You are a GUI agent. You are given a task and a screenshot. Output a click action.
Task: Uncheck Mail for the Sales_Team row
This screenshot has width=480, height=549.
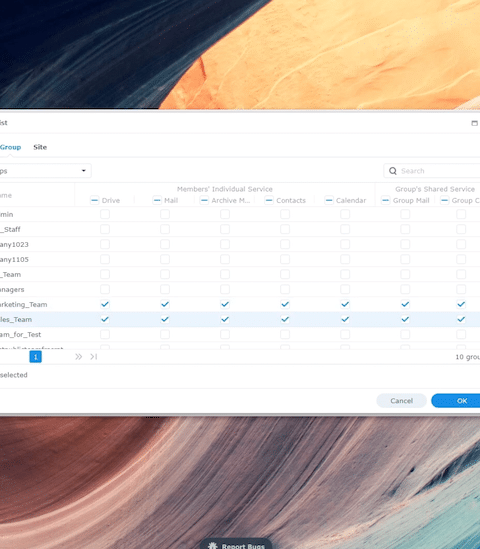click(165, 319)
